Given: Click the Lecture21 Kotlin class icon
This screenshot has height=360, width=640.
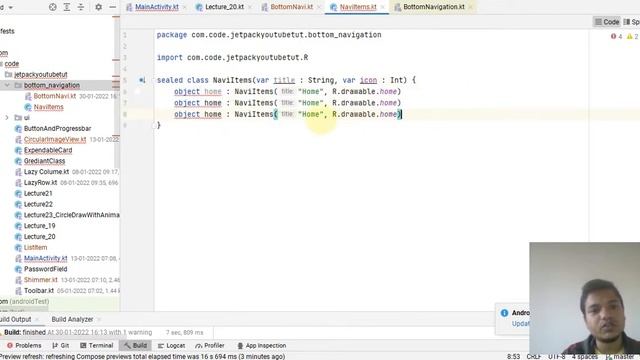Looking at the screenshot, I should tap(18, 193).
